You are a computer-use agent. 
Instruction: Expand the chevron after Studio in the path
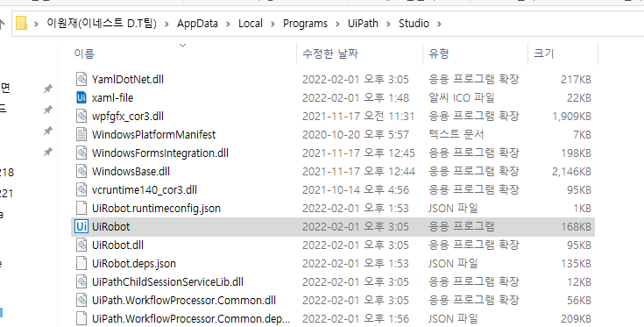click(439, 24)
